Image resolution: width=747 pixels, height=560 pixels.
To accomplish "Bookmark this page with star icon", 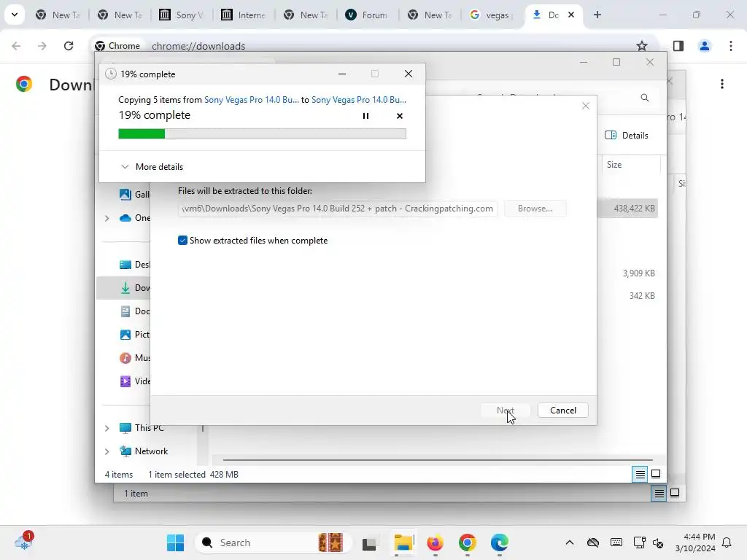I will tap(642, 46).
